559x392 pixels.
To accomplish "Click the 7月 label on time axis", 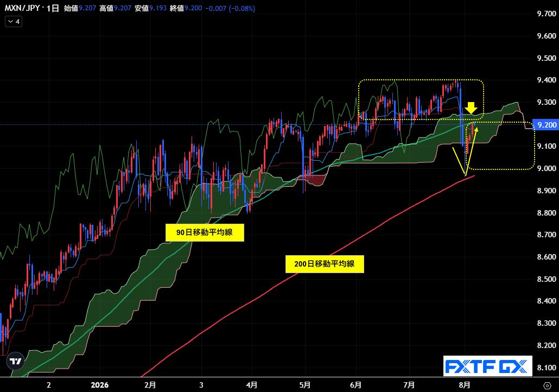I will (409, 385).
